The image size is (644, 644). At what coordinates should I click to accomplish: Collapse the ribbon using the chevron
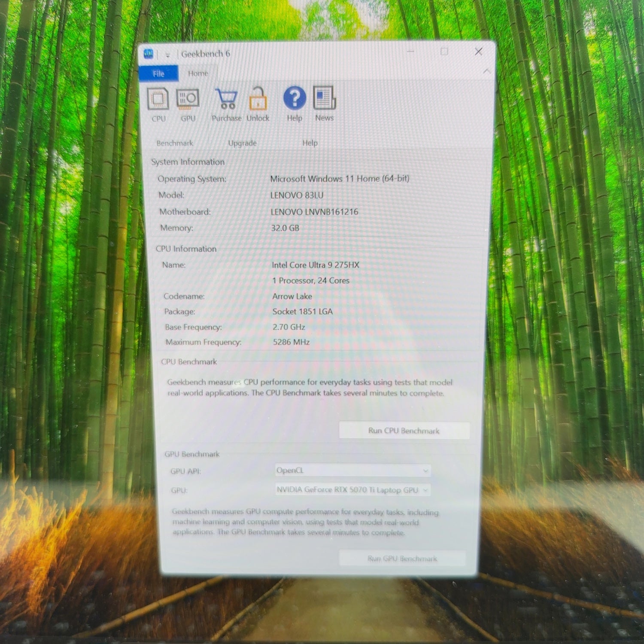[486, 71]
